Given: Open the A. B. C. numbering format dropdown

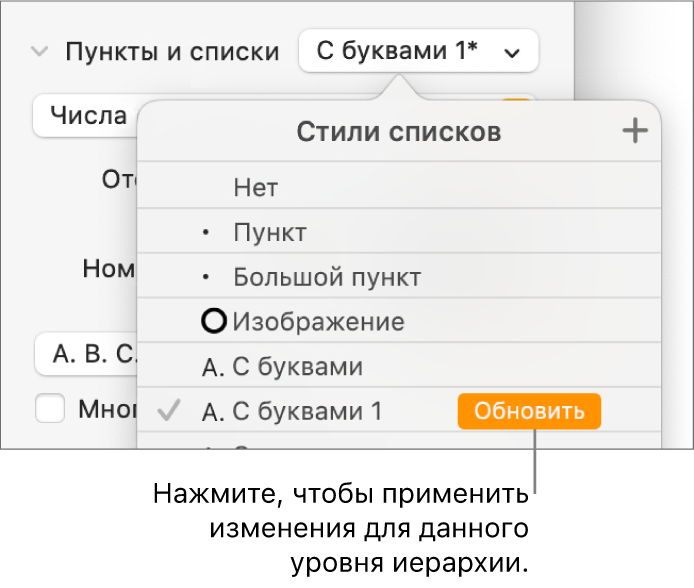Looking at the screenshot, I should [x=87, y=354].
